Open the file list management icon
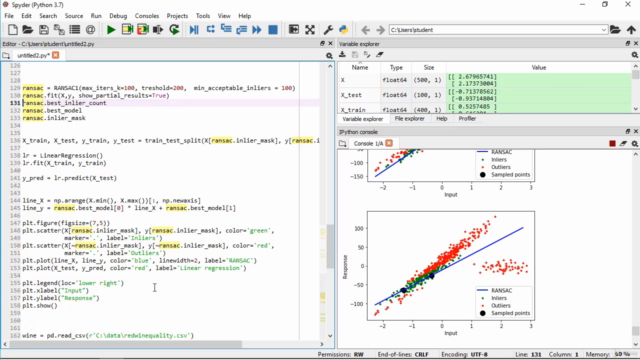This screenshot has width=640, height=360. pyautogui.click(x=75, y=30)
